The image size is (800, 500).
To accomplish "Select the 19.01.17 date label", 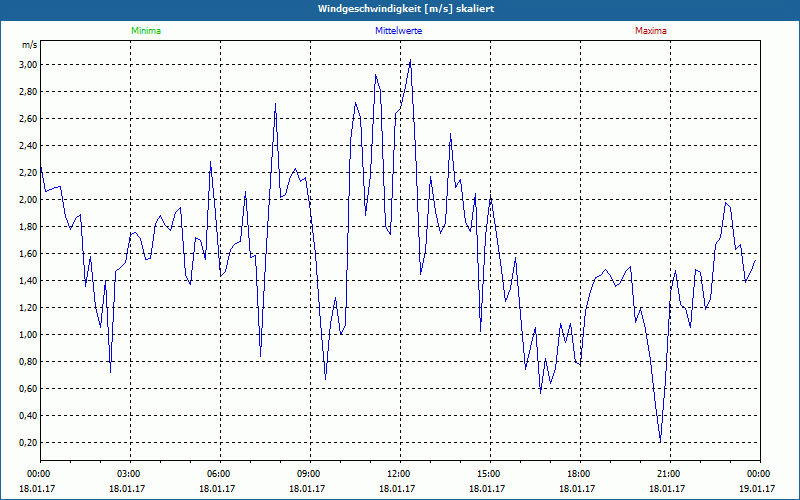I will click(757, 489).
